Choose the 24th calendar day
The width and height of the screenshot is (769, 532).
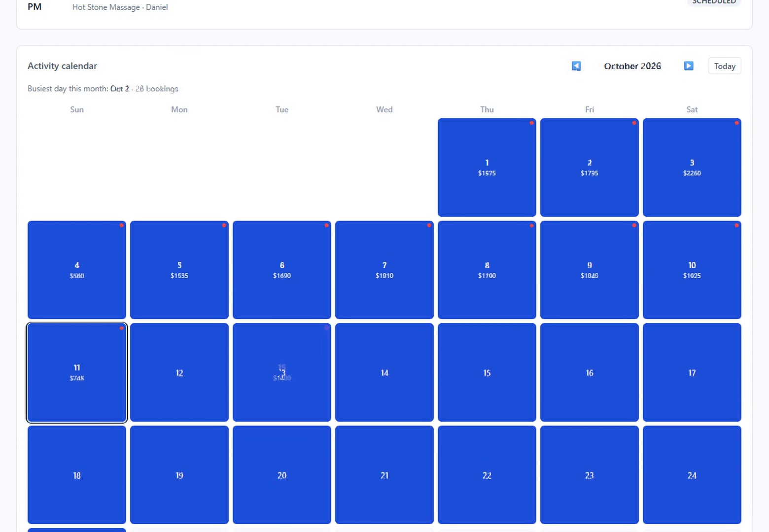692,475
